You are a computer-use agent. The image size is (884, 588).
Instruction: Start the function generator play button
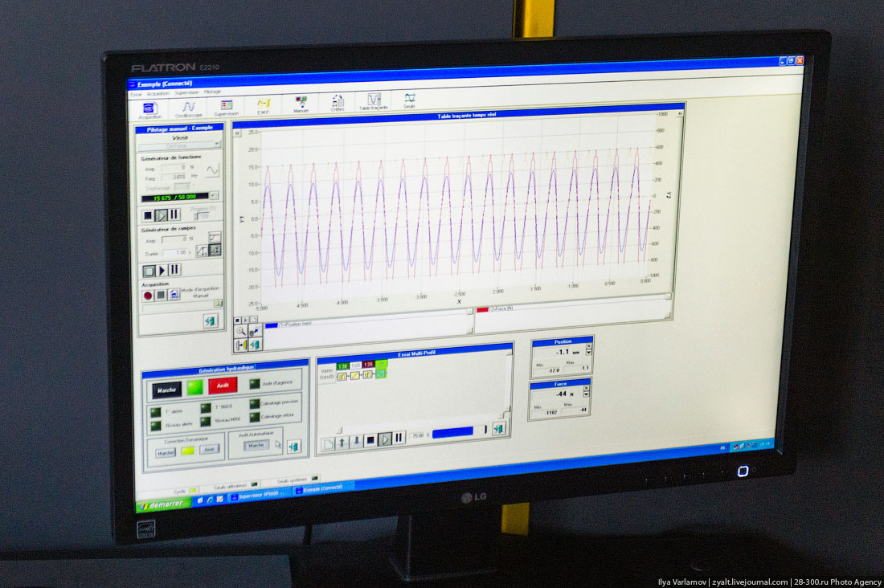coord(162,214)
